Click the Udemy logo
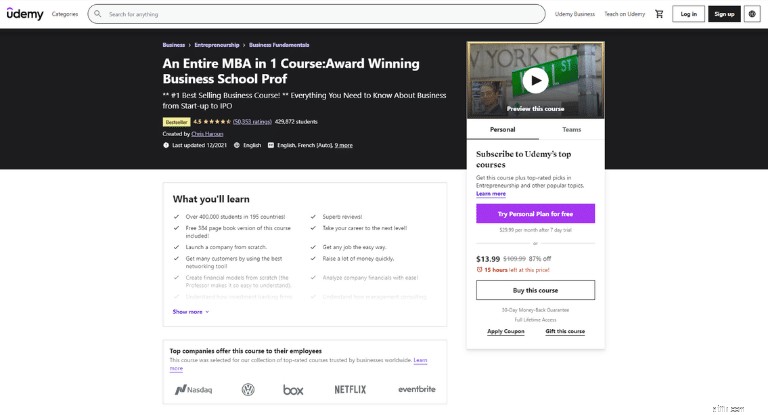768x415 pixels. pyautogui.click(x=25, y=14)
